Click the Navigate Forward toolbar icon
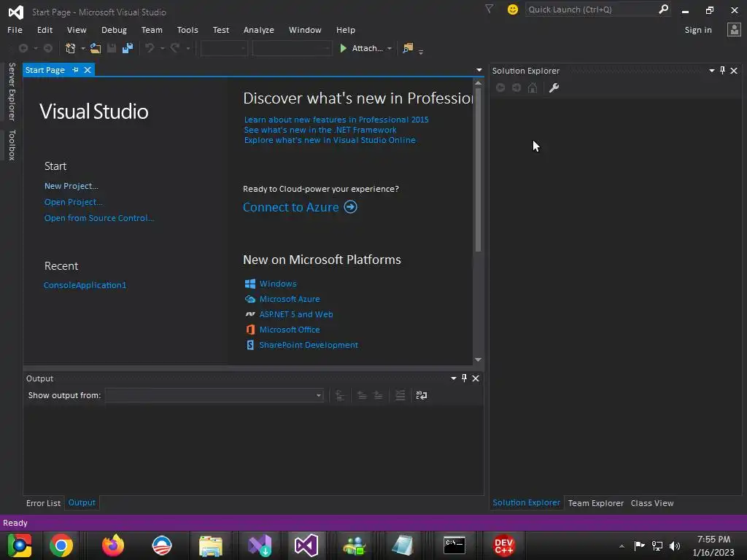747x560 pixels. [x=48, y=48]
